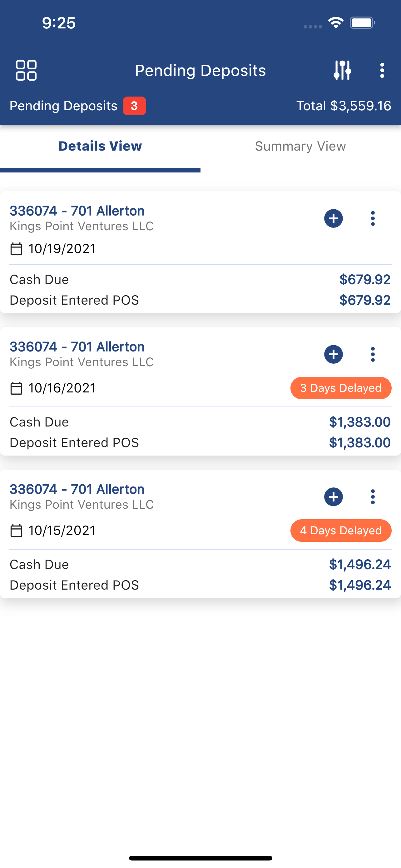401x868 pixels.
Task: Tap plus icon on the 10/16/2021 deposit
Action: tap(333, 354)
